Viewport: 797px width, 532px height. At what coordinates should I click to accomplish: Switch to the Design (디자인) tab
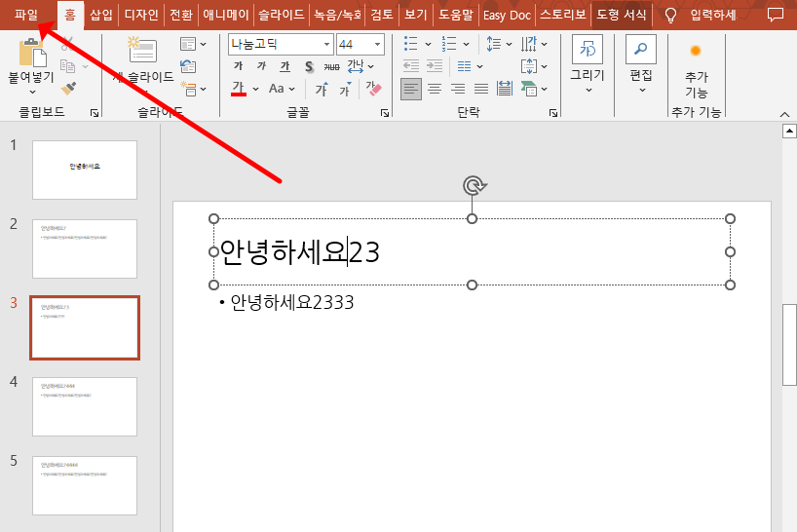click(x=141, y=15)
